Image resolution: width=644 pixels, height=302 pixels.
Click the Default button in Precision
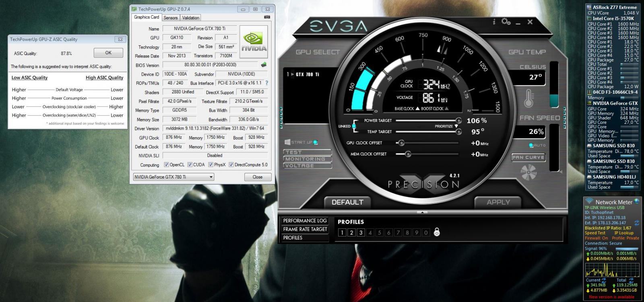[347, 202]
